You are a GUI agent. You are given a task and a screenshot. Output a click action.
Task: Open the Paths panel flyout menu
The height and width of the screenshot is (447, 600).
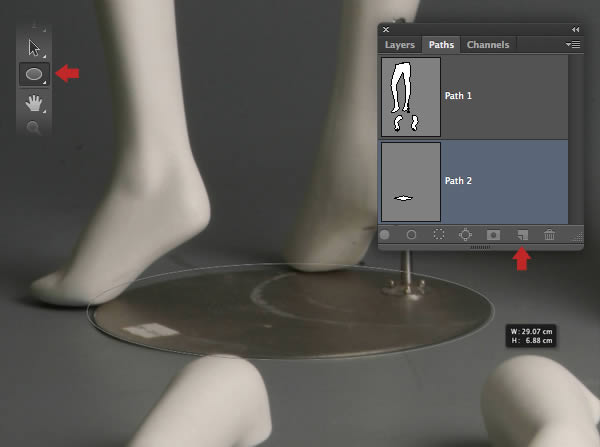coord(573,44)
